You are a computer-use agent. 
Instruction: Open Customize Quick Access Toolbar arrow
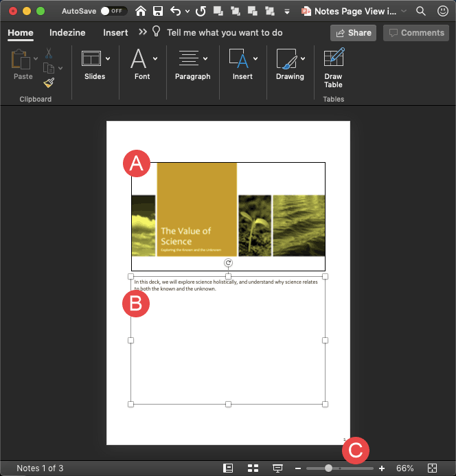[287, 12]
